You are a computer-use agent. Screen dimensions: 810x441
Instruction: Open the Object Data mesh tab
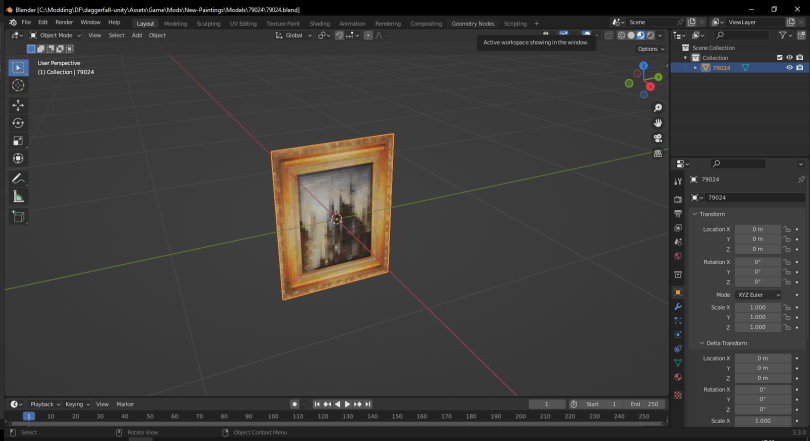click(x=678, y=363)
